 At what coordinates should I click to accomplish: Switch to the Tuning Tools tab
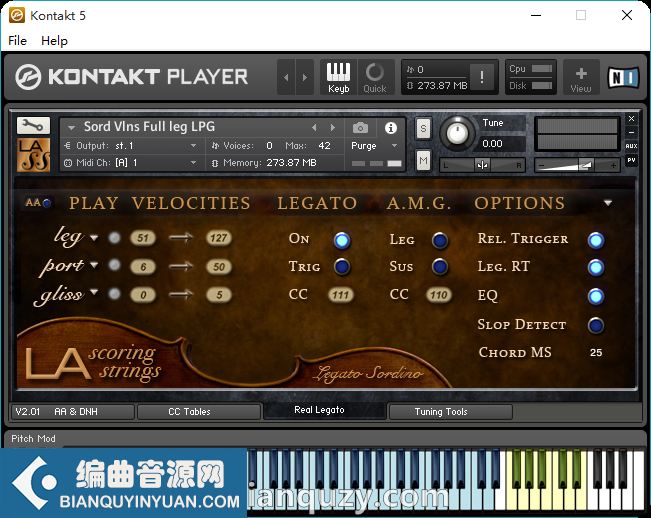(x=450, y=412)
